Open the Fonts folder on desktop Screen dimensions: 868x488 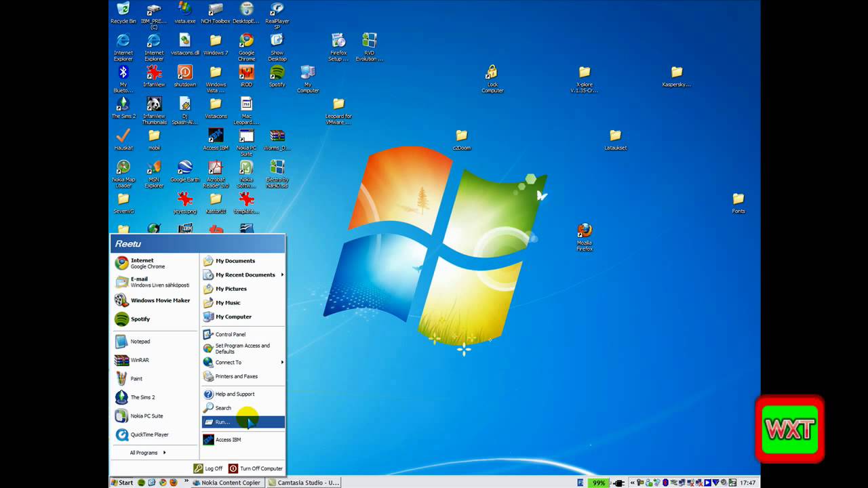[738, 203]
